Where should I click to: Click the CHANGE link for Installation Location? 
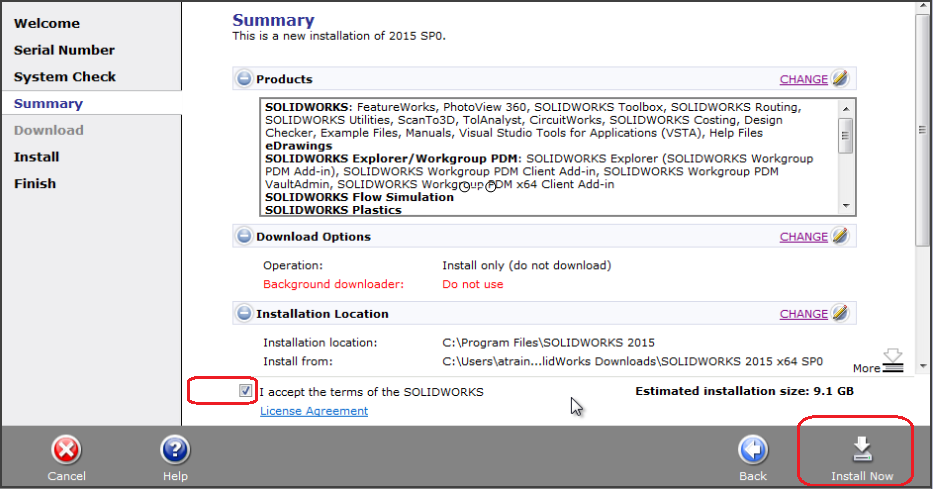[x=803, y=314]
